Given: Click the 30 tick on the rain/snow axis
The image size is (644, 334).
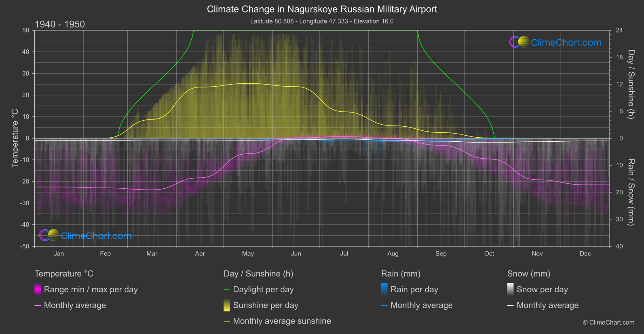Looking at the screenshot, I should pyautogui.click(x=619, y=219).
